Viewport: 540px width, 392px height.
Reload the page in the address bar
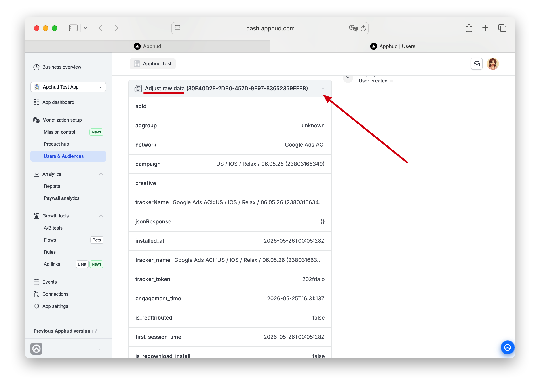363,28
